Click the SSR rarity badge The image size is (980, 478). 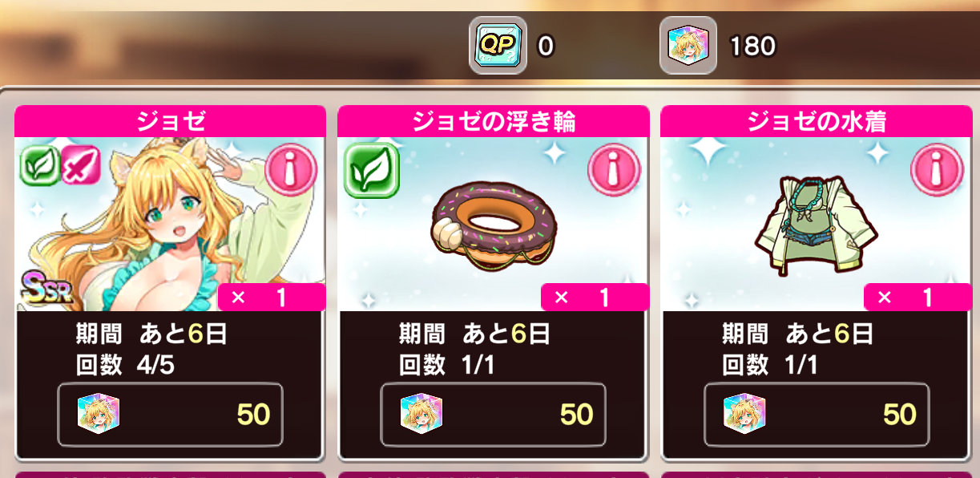pos(45,289)
